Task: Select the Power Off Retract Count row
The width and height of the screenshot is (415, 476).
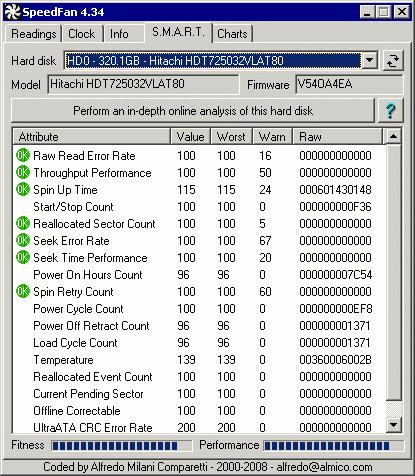Action: 200,326
